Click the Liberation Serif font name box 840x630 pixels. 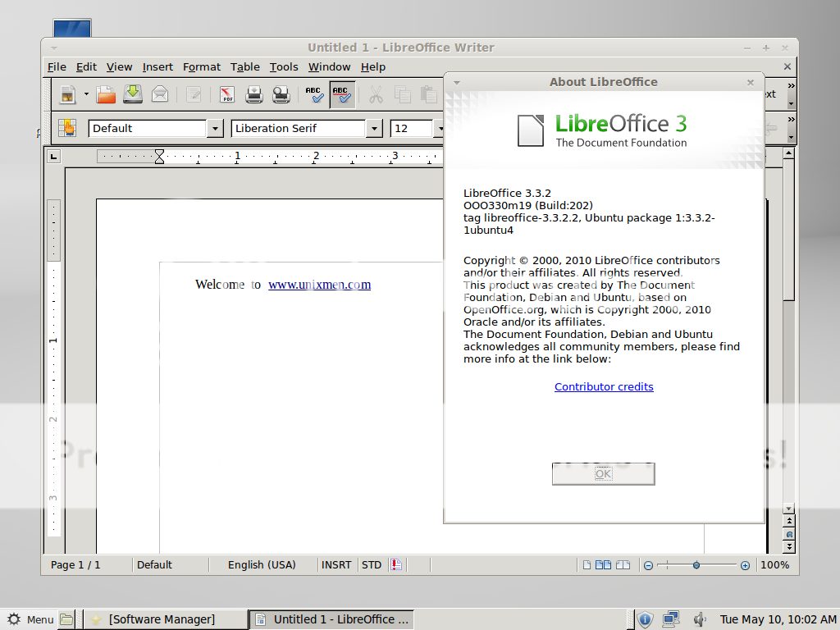point(299,129)
